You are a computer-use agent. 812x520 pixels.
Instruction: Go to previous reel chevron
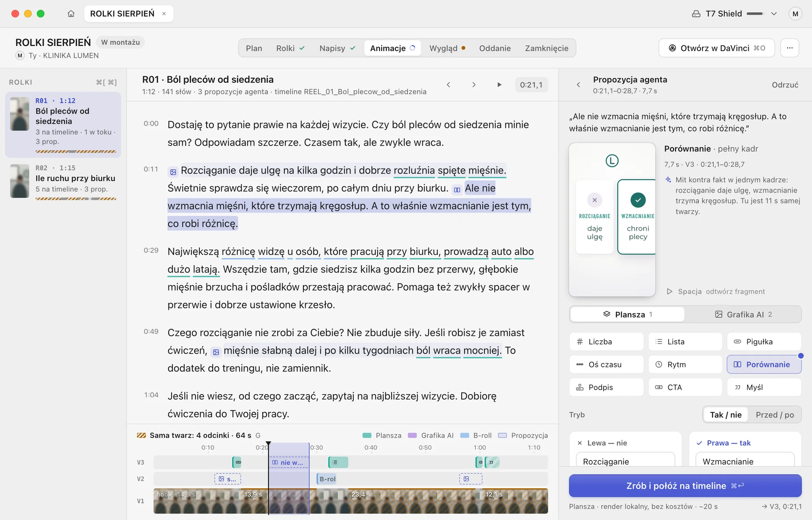[x=448, y=85]
